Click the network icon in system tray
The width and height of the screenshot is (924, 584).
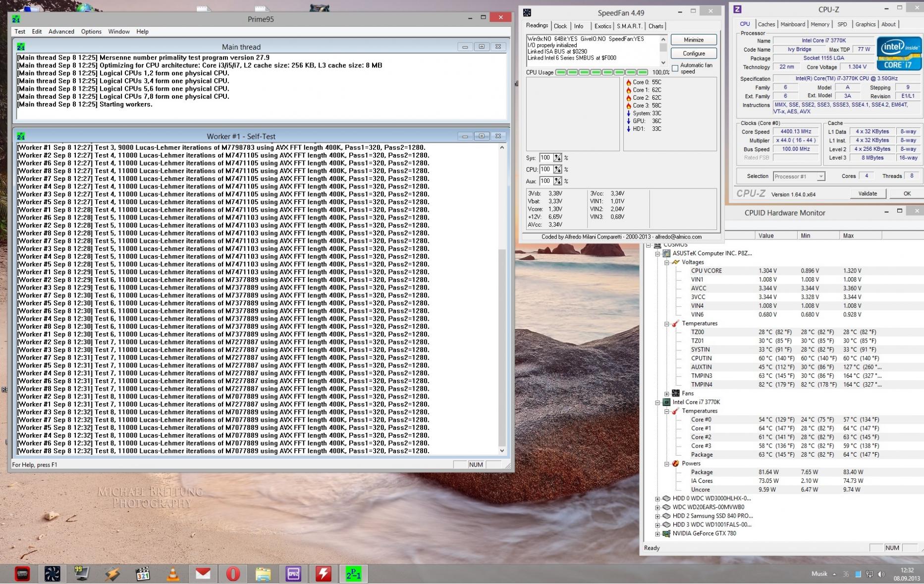[870, 574]
